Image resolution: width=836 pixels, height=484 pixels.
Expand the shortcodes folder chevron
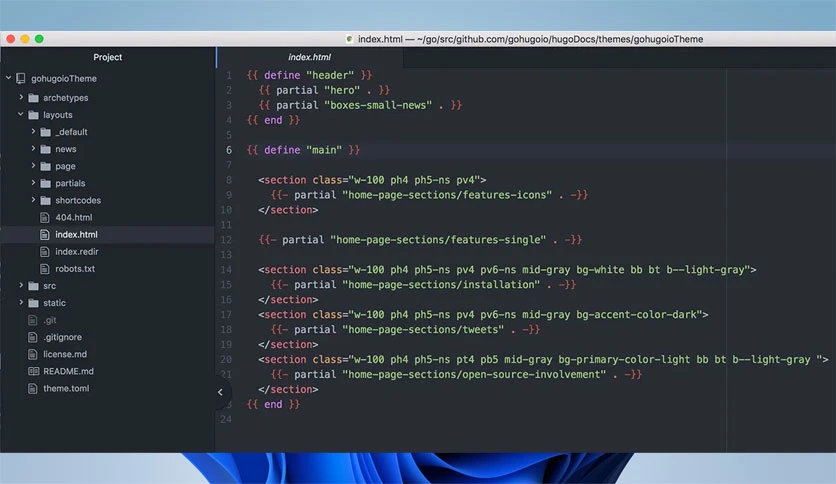(33, 199)
